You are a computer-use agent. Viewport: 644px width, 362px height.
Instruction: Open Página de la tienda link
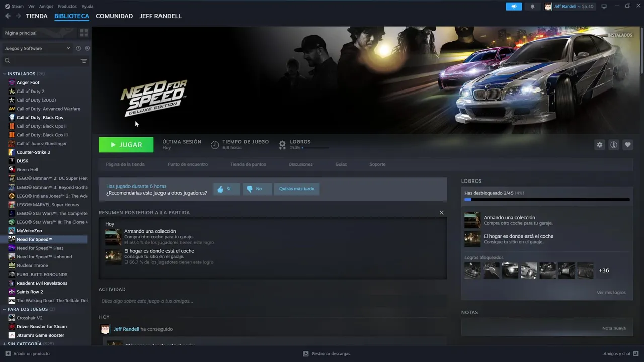(x=125, y=164)
